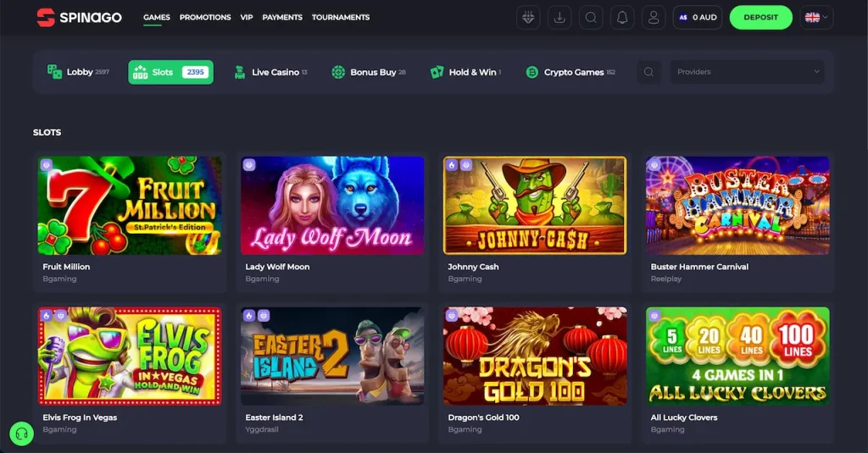868x453 pixels.
Task: Open live support headset chat icon
Action: 21,434
